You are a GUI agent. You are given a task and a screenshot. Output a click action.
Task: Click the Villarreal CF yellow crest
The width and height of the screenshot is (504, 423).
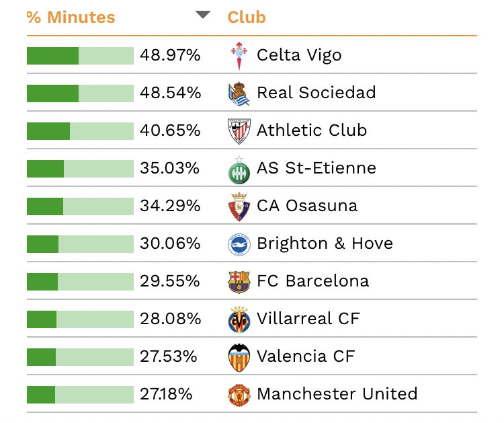pos(239,319)
